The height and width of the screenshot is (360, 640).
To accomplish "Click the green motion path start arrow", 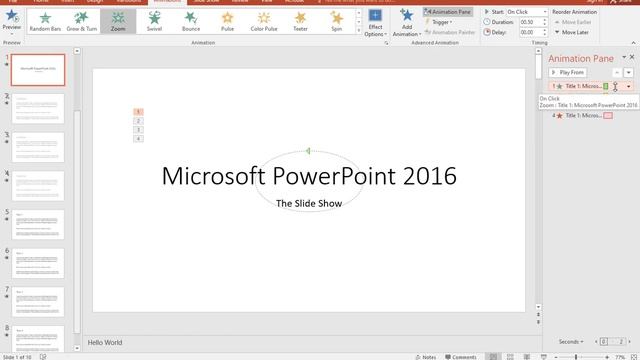I will [x=309, y=151].
